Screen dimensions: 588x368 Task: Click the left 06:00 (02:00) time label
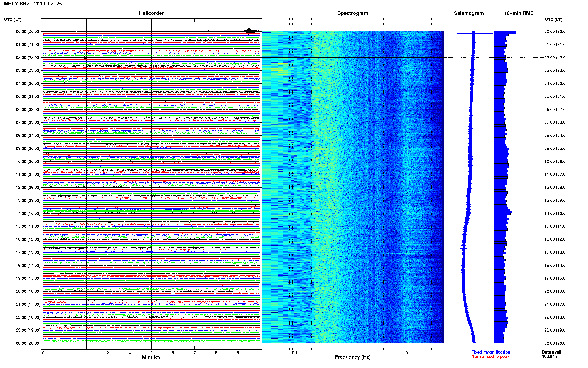coord(28,109)
